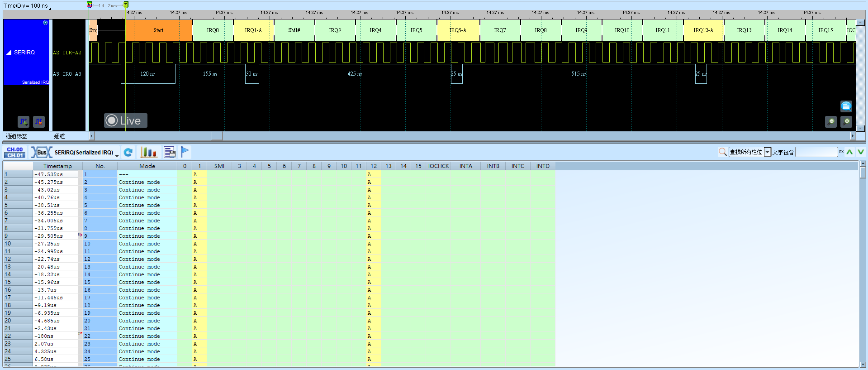Select the 通道标签 header
868x370 pixels.
17,136
